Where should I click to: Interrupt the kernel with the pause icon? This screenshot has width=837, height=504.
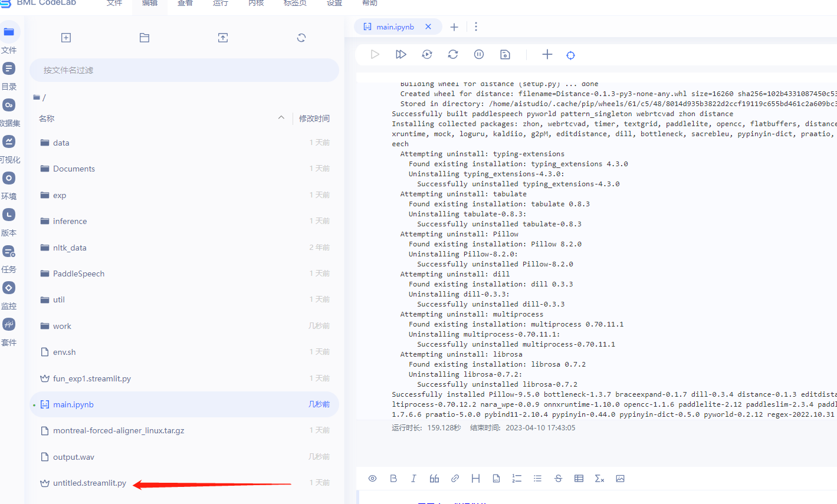coord(479,54)
